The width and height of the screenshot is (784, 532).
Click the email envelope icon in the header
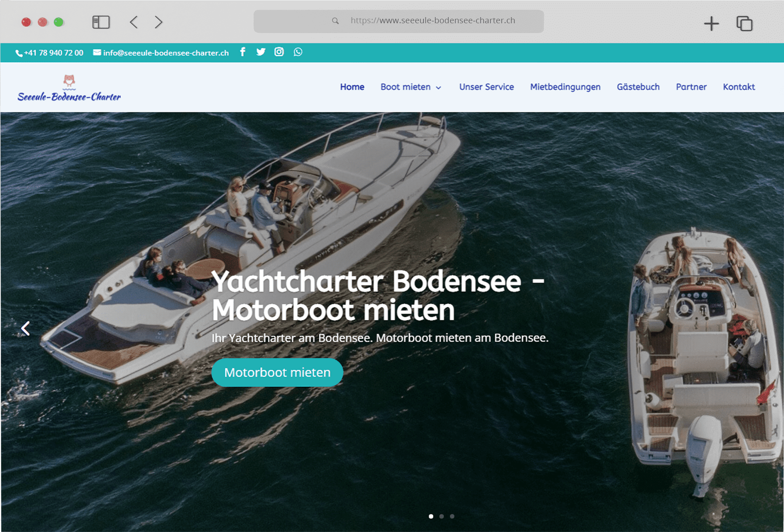click(97, 52)
